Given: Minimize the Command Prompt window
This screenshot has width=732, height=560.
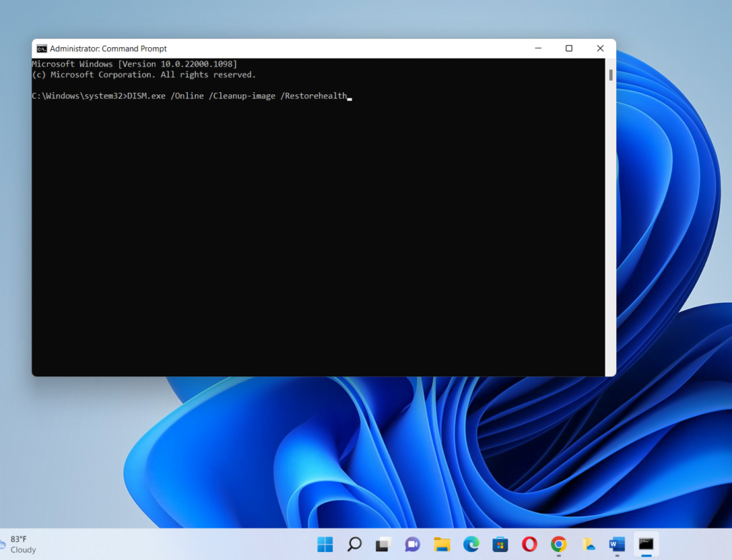Looking at the screenshot, I should point(538,48).
